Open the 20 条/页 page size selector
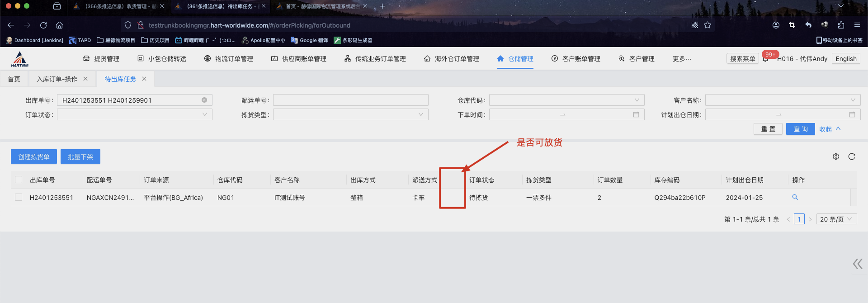 tap(836, 219)
